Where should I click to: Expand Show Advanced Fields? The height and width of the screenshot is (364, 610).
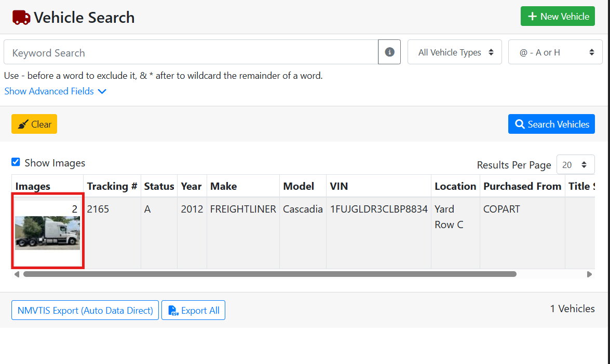click(x=55, y=91)
